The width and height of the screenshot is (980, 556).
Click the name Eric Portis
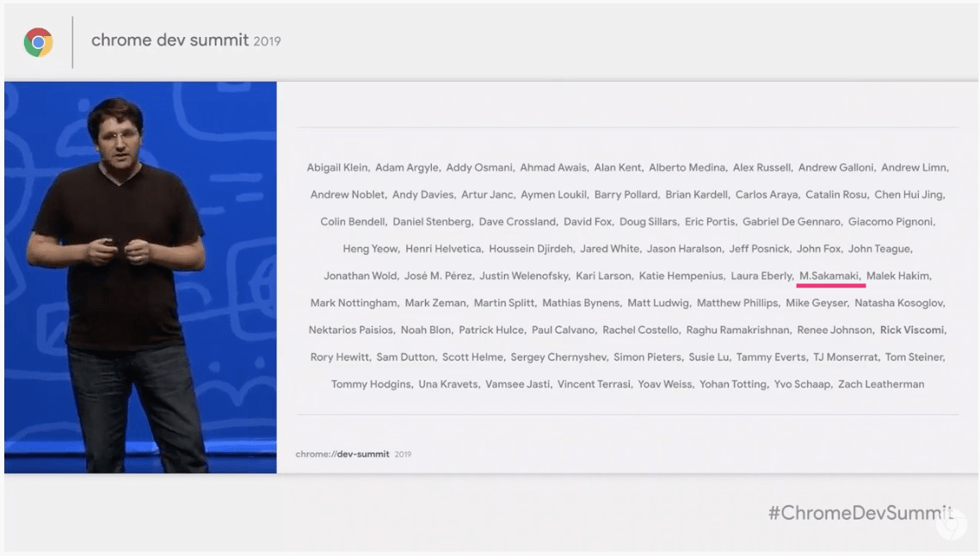click(709, 221)
